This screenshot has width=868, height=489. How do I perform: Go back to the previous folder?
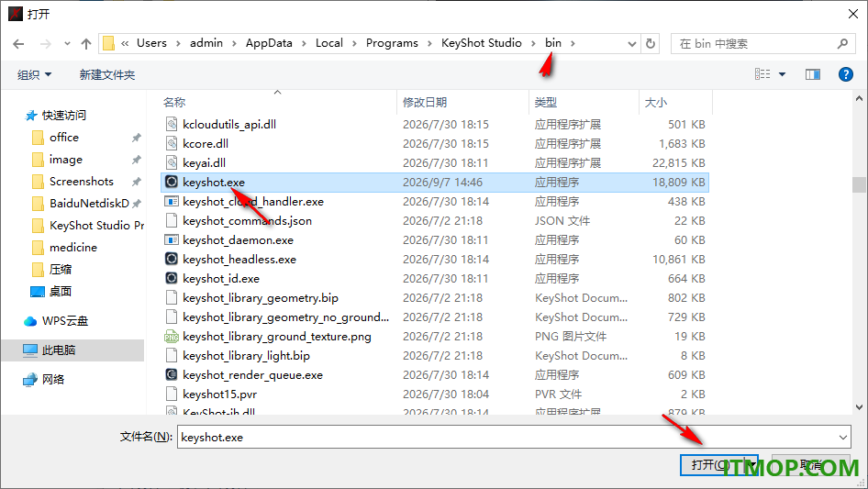18,44
